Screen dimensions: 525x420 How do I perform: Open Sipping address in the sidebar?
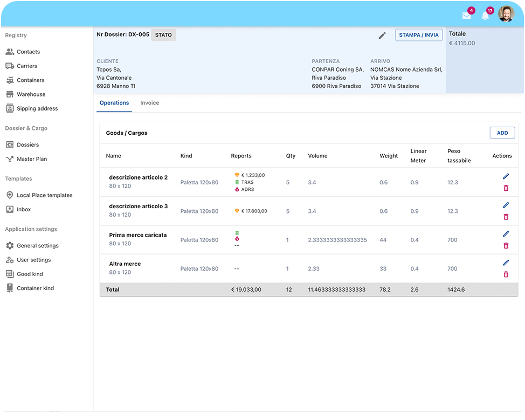(x=37, y=108)
